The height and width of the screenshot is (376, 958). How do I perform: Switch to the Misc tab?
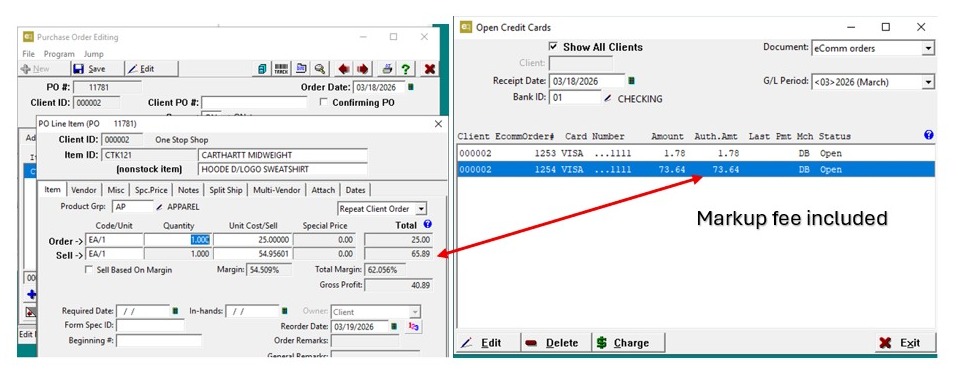tap(115, 190)
